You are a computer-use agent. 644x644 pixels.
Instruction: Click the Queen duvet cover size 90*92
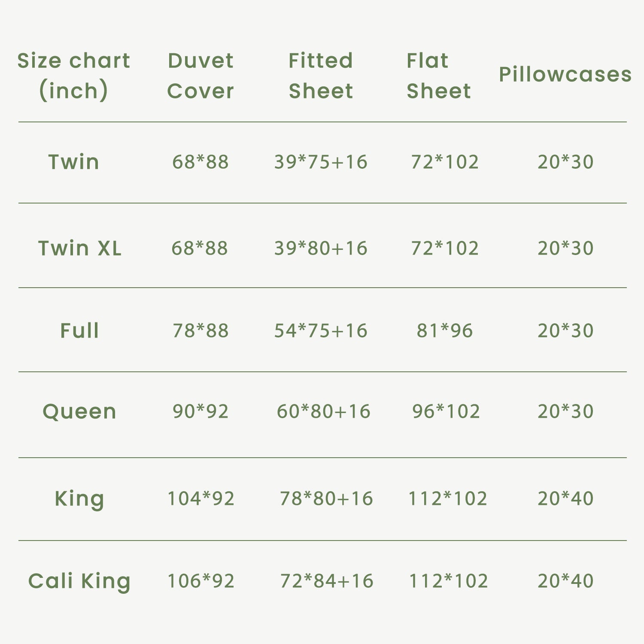point(200,411)
